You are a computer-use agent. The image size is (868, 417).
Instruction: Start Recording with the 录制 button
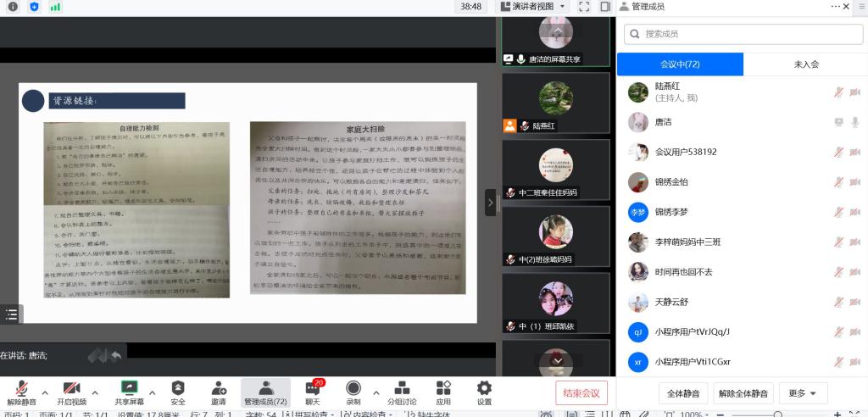coord(353,392)
